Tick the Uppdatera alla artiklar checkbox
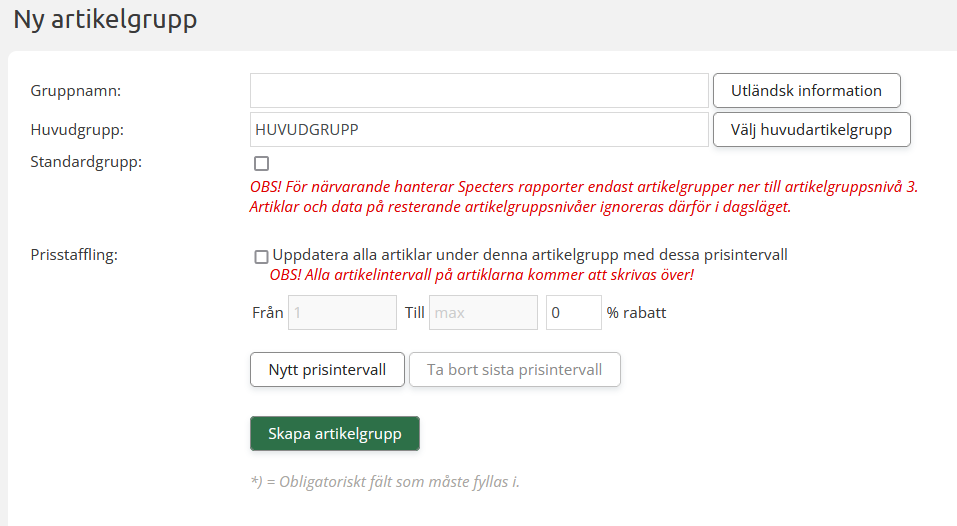 point(261,256)
